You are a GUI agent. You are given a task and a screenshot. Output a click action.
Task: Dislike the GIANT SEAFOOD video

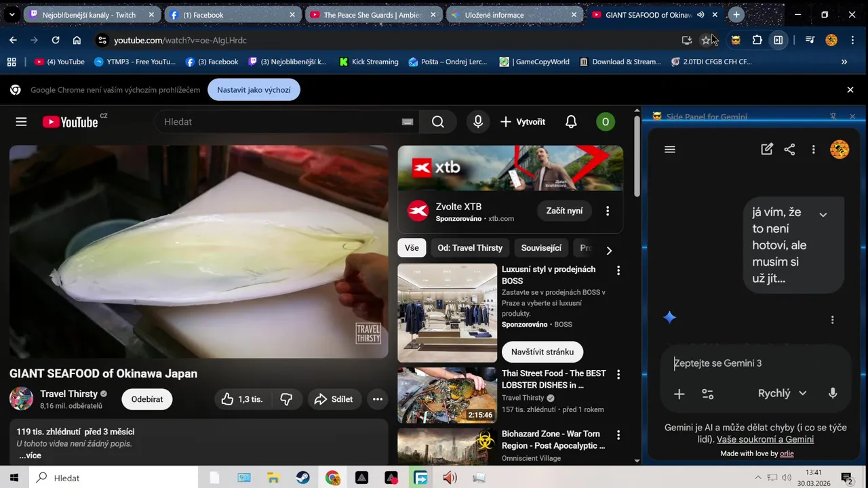(x=287, y=399)
